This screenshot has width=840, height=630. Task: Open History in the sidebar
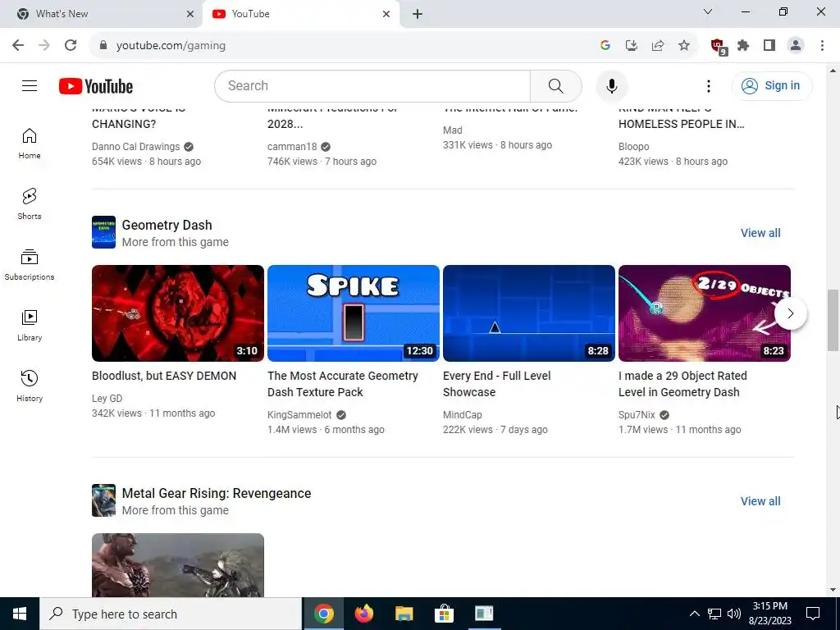point(30,386)
